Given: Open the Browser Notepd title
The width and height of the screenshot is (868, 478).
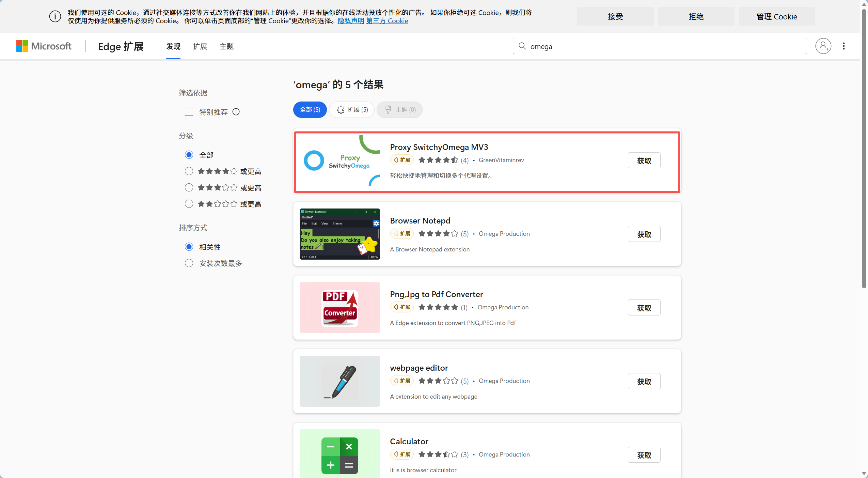Looking at the screenshot, I should [420, 220].
